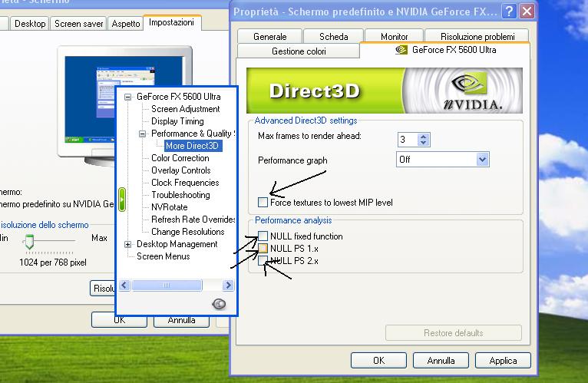The width and height of the screenshot is (588, 383).
Task: Increase Max frames to render ahead
Action: tap(424, 137)
